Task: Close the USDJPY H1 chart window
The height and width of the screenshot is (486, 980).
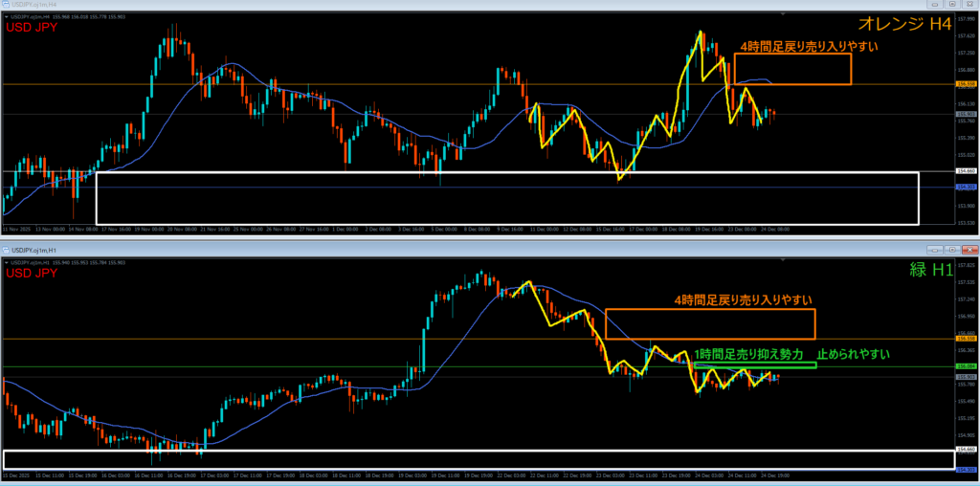Action: click(969, 250)
